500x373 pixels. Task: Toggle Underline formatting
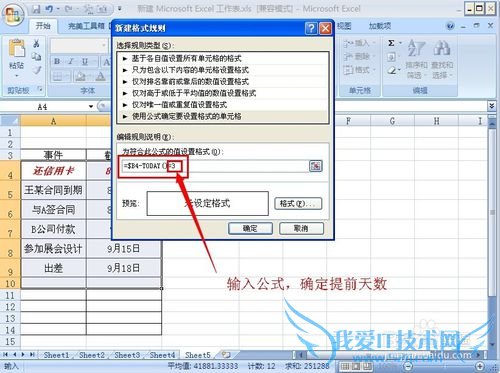[x=85, y=61]
